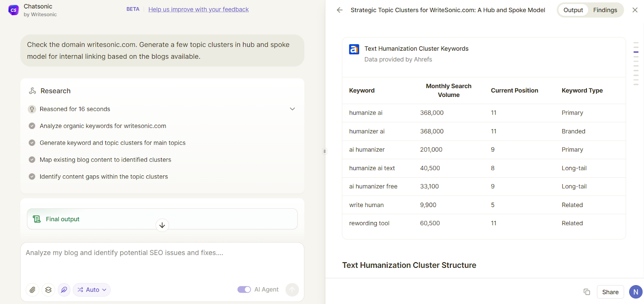Click the lightbulb reasoning icon

[32, 109]
